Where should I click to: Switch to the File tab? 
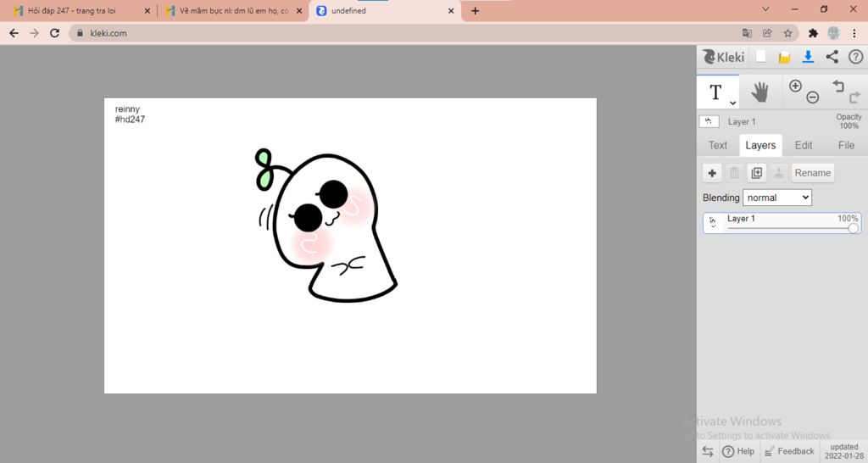click(846, 145)
